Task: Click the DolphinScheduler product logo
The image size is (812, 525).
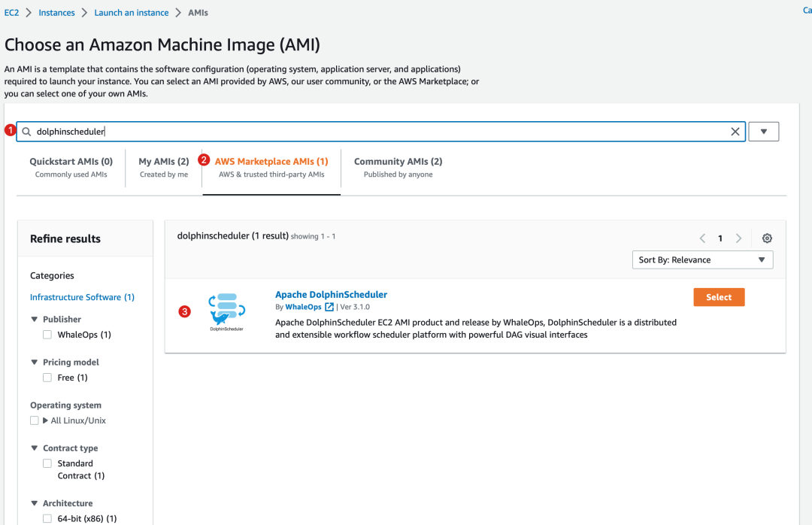Action: tap(226, 311)
